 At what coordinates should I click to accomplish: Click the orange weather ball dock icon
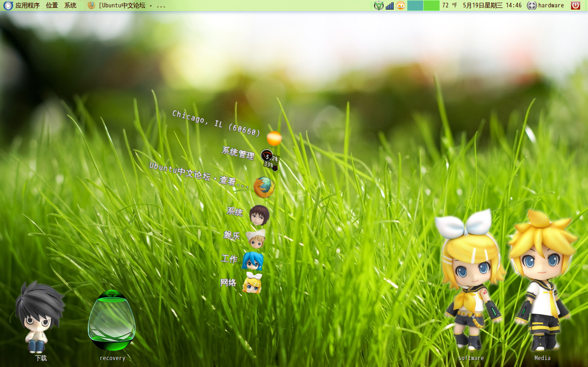click(274, 138)
